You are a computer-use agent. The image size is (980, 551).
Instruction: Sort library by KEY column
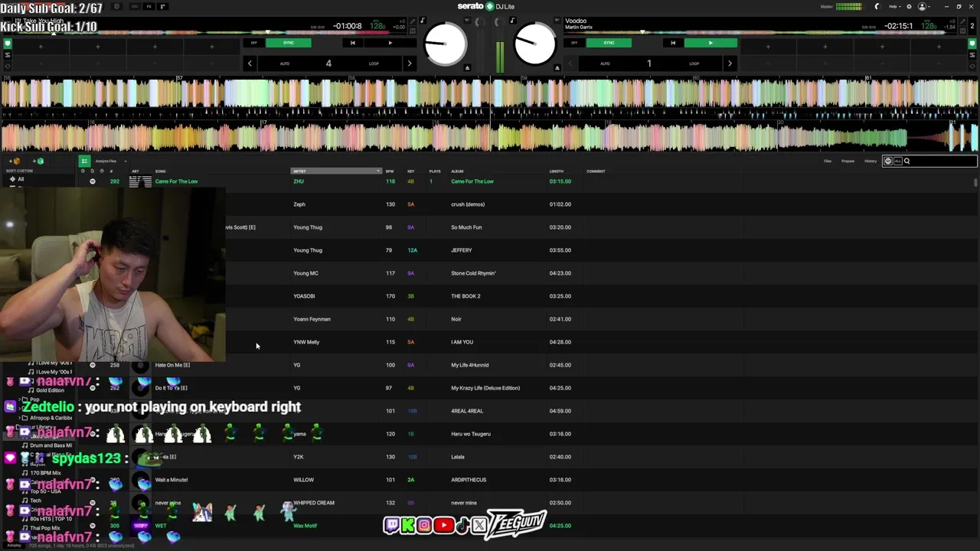[x=411, y=171]
